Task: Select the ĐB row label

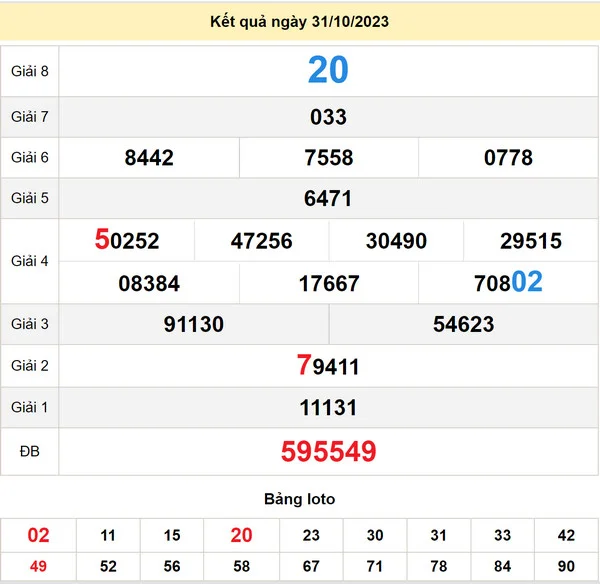Action: click(29, 452)
